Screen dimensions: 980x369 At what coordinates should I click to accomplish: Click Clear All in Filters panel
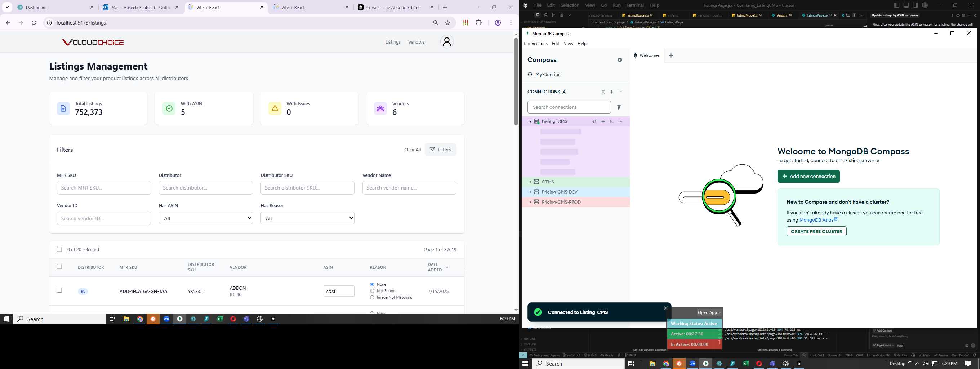(413, 150)
